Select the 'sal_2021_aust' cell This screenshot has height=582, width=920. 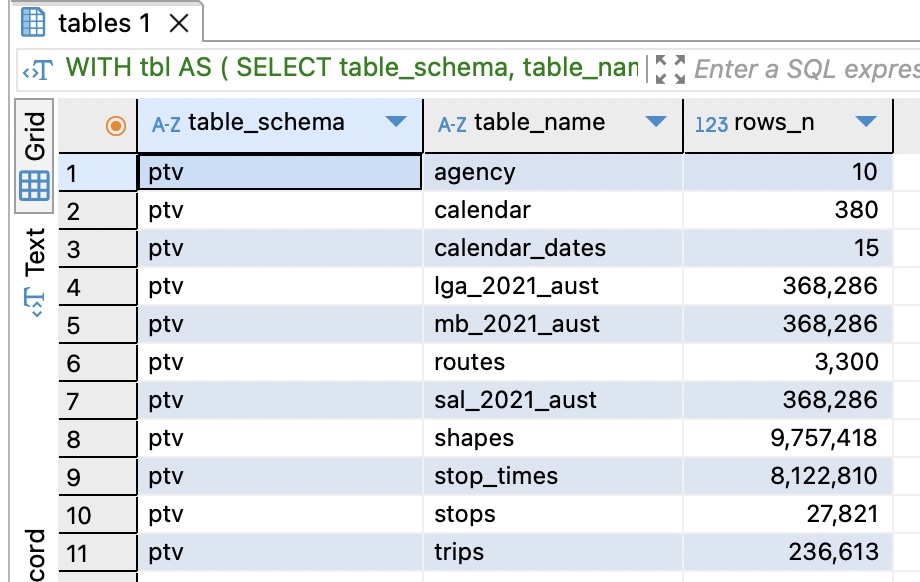(553, 401)
